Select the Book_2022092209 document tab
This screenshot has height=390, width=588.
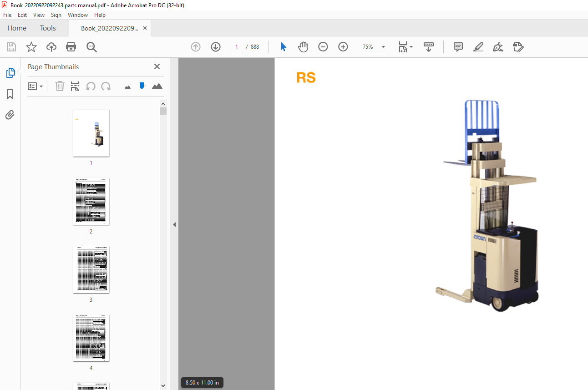click(109, 28)
